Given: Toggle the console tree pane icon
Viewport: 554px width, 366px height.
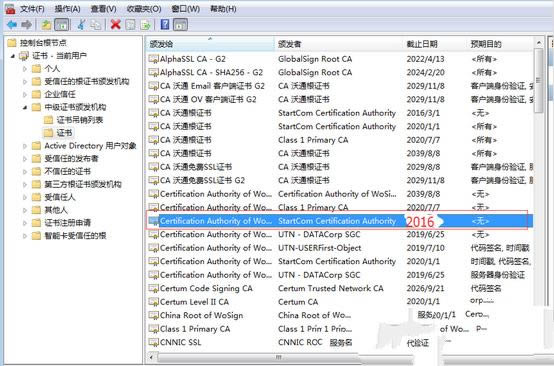Looking at the screenshot, I should pyautogui.click(x=62, y=25).
